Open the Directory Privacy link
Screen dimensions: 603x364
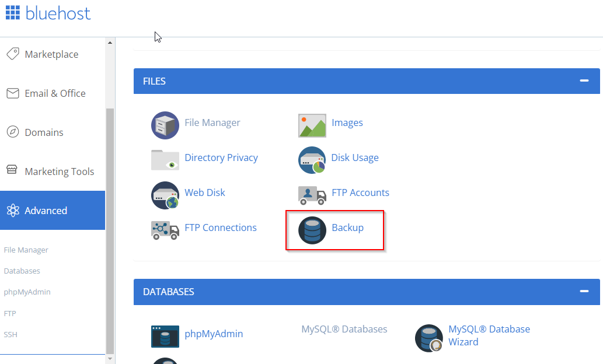[221, 157]
